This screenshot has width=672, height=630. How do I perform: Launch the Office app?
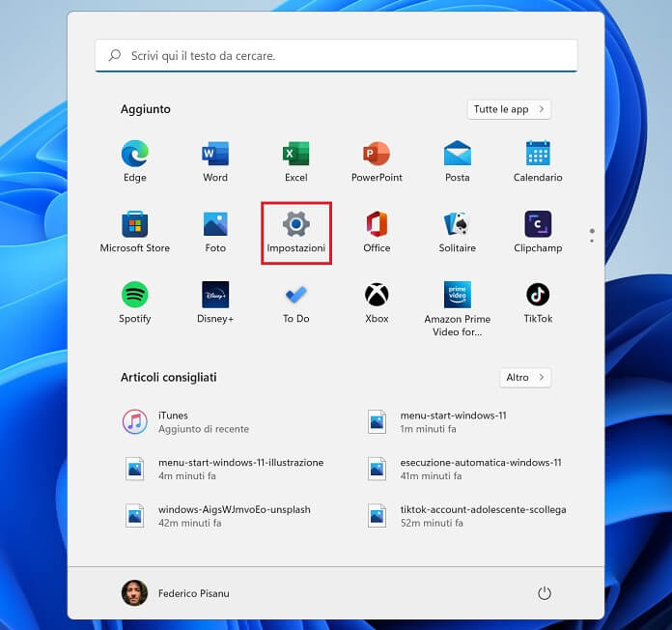377,233
